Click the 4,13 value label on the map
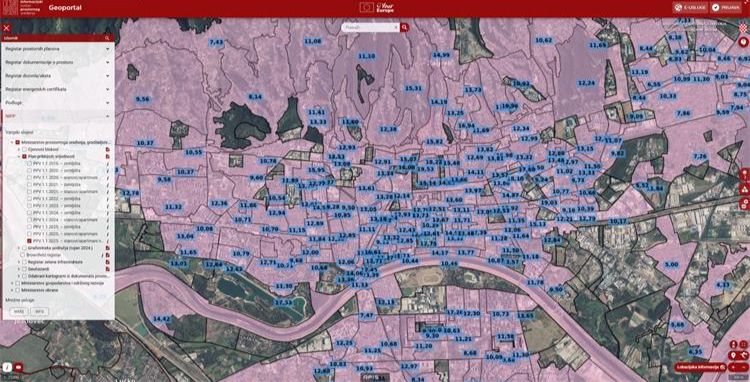The width and height of the screenshot is (750, 382). point(723,284)
